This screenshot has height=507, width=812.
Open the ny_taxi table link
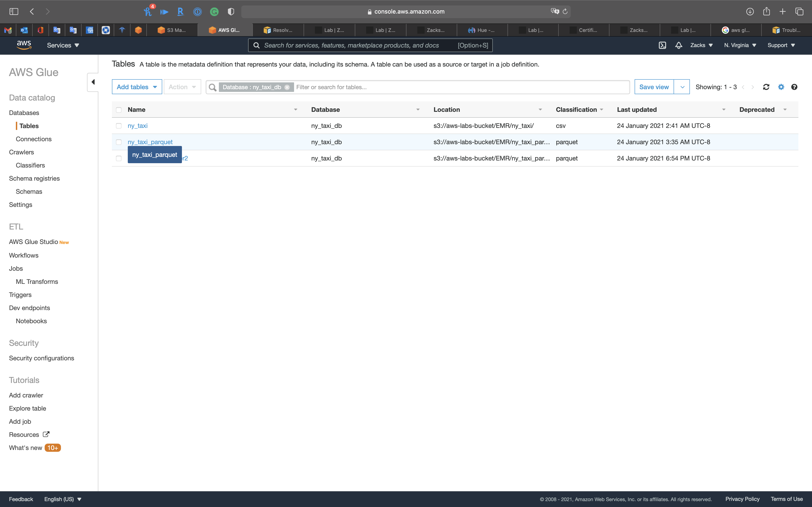138,126
